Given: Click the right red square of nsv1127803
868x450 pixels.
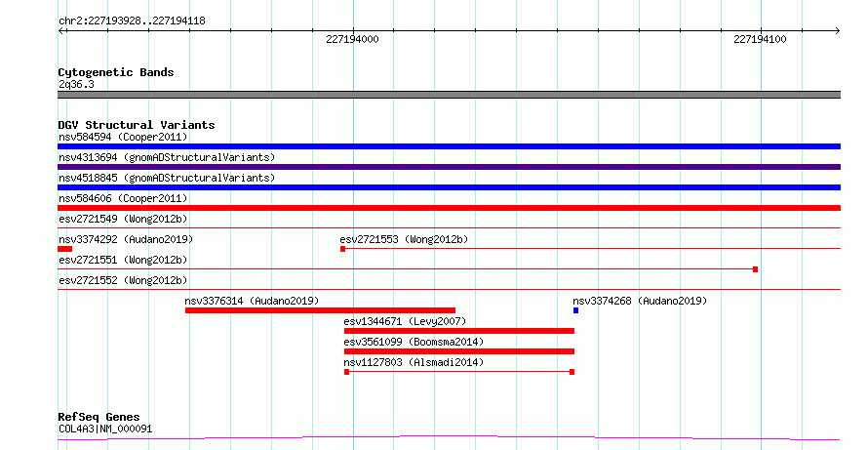Looking at the screenshot, I should 572,372.
